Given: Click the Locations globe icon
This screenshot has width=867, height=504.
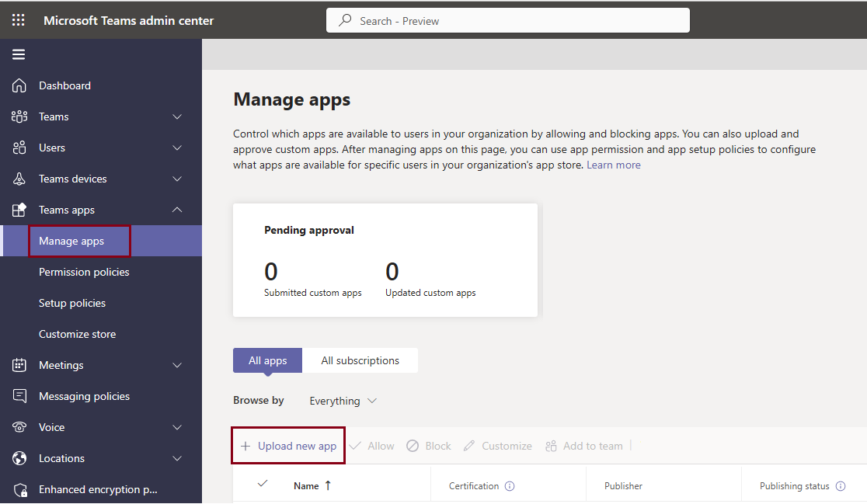Looking at the screenshot, I should 19,458.
